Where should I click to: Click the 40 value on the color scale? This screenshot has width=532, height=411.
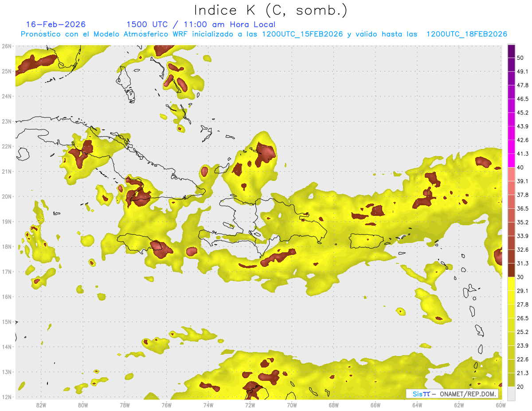coord(520,168)
